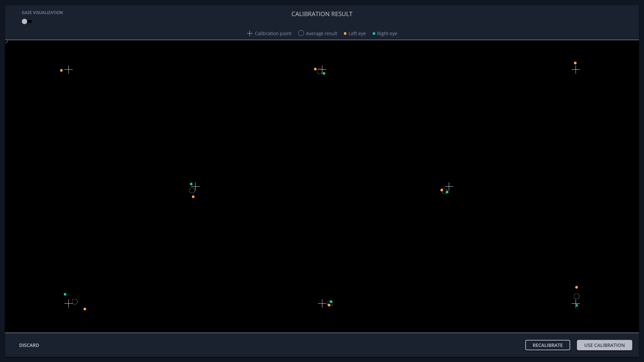Click the top-right calibration point cross
Viewport: 644px width, 362px height.
576,70
